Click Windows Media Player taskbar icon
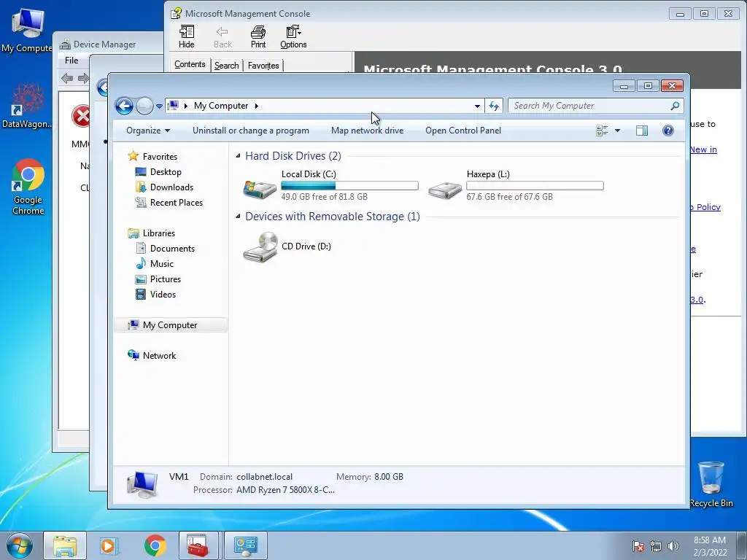 tap(109, 545)
